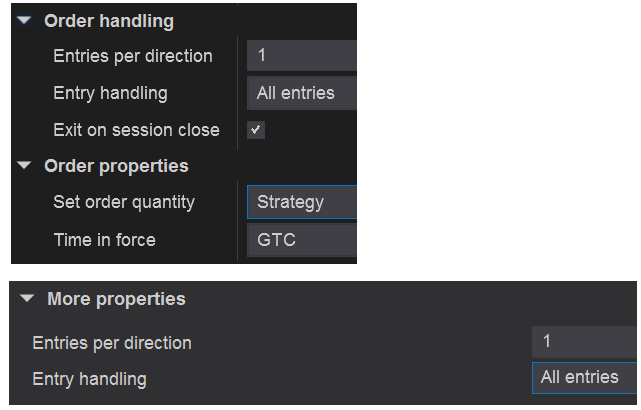Click the Time in force label
The image size is (641, 410).
coord(104,240)
